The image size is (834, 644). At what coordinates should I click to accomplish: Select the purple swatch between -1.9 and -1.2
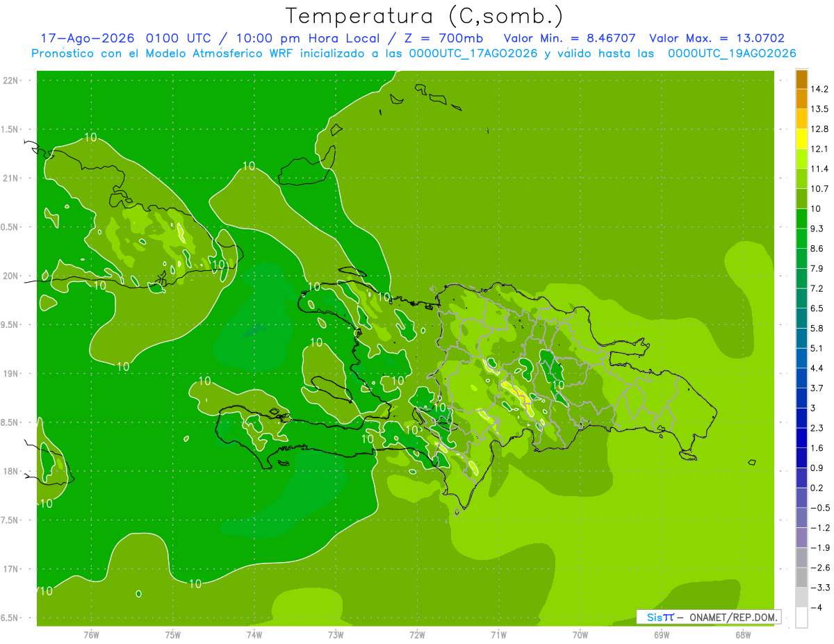(x=801, y=537)
